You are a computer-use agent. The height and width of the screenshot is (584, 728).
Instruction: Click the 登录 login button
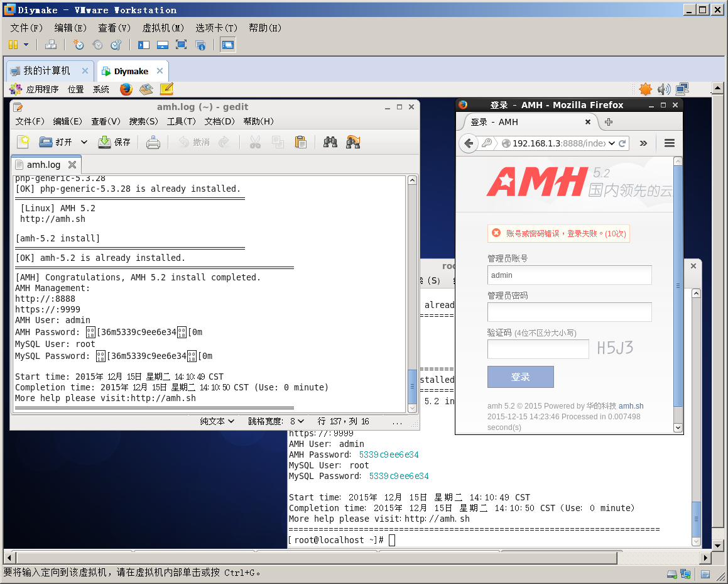coord(520,377)
